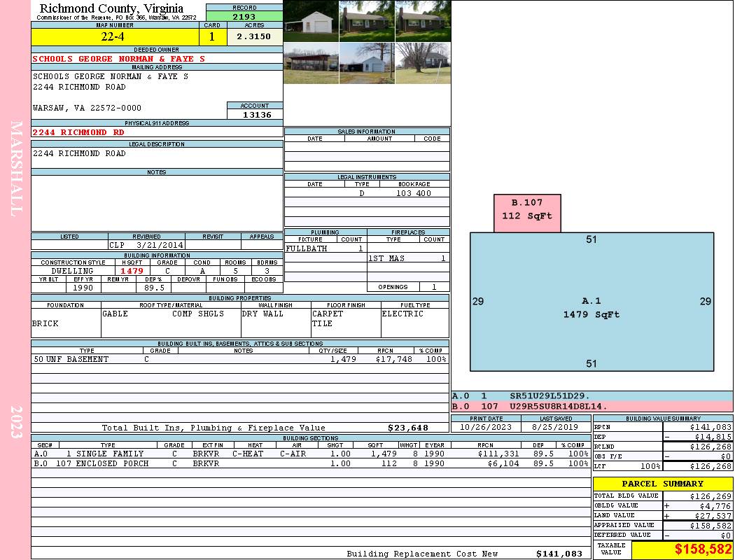
Task: Click sketch code U29R5SU8R14D8L14.
Action: [559, 406]
